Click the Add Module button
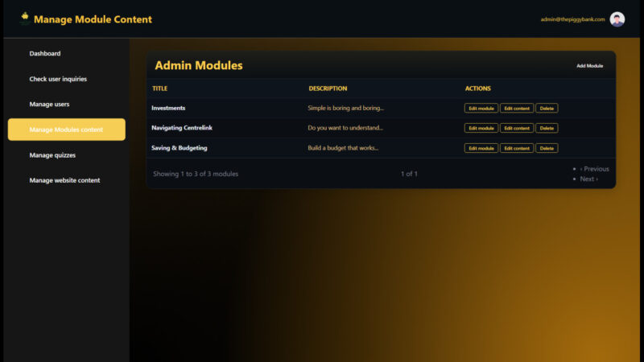Viewport: 644px width, 362px height. click(589, 66)
